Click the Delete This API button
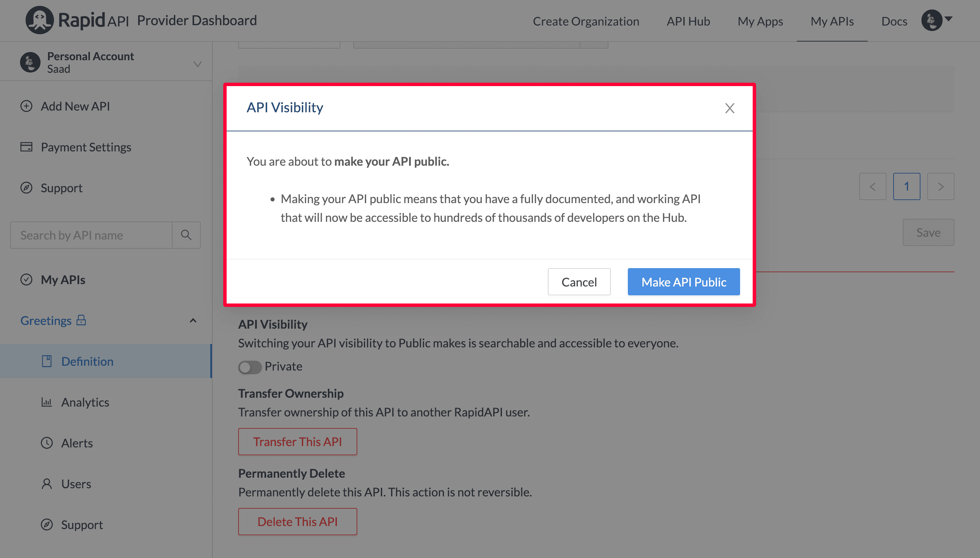Viewport: 980px width, 558px height. 297,522
